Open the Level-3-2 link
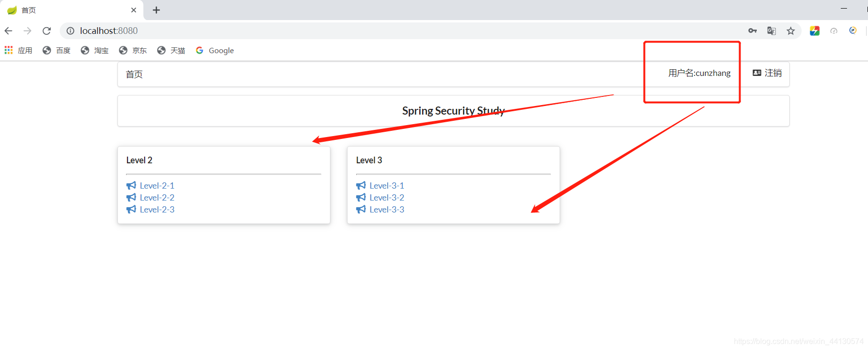The height and width of the screenshot is (350, 868). tap(387, 197)
